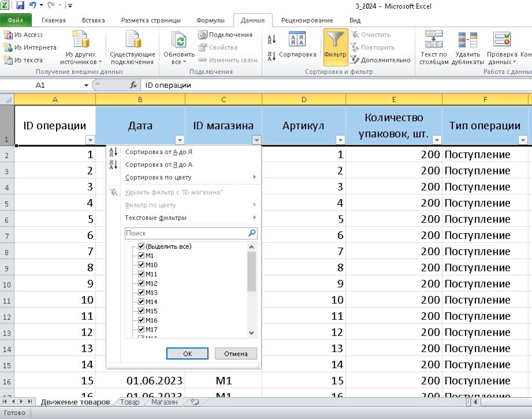532x419 pixels.
Task: Click search magnifier in filter box
Action: coord(252,233)
